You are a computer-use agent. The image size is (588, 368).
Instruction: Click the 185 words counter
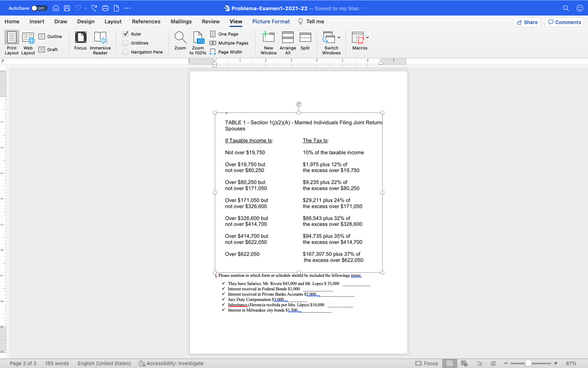point(57,363)
